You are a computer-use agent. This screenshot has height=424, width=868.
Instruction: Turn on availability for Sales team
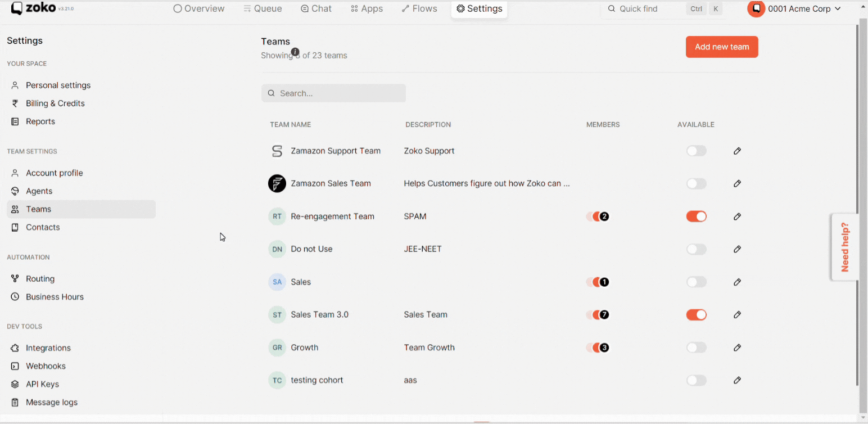pyautogui.click(x=696, y=282)
